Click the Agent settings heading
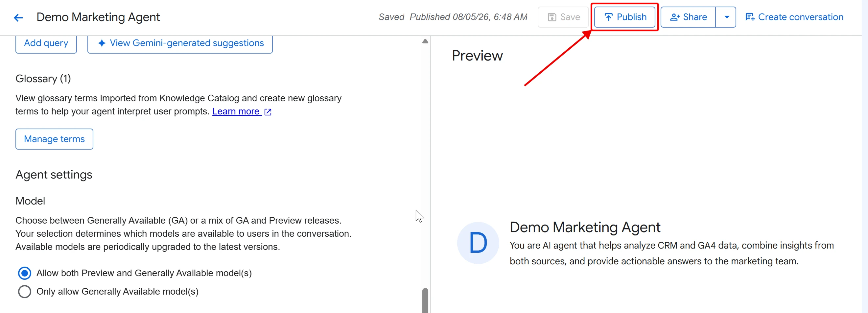868x313 pixels. click(54, 175)
